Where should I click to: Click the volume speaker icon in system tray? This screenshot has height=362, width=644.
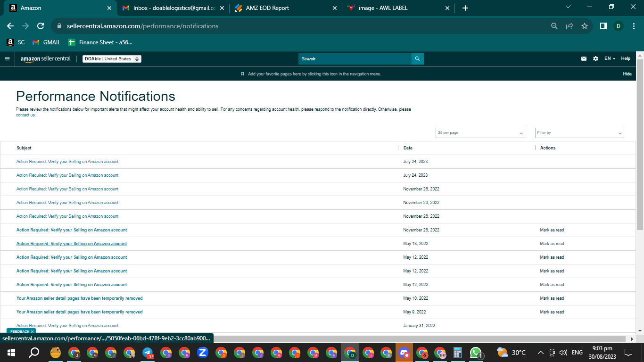click(563, 353)
